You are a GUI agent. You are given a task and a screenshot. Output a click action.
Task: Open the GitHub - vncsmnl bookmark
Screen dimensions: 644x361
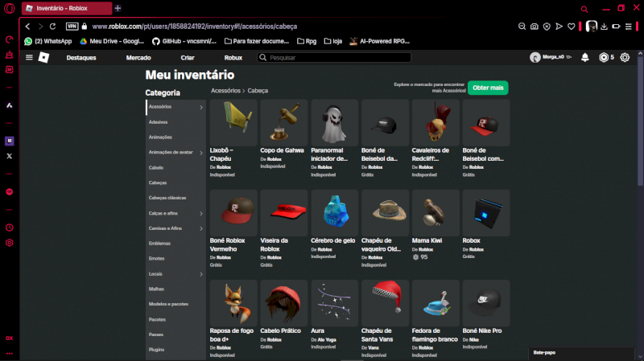point(184,41)
